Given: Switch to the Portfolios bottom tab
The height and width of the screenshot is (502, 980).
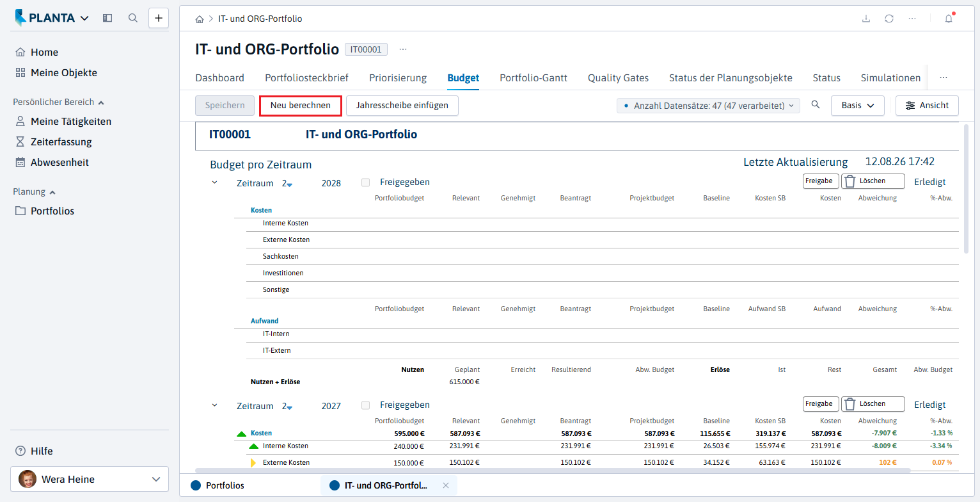Looking at the screenshot, I should 217,485.
